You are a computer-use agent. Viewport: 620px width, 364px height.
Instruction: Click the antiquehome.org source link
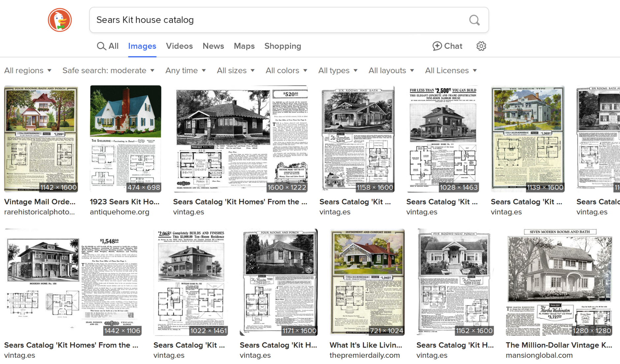[119, 212]
